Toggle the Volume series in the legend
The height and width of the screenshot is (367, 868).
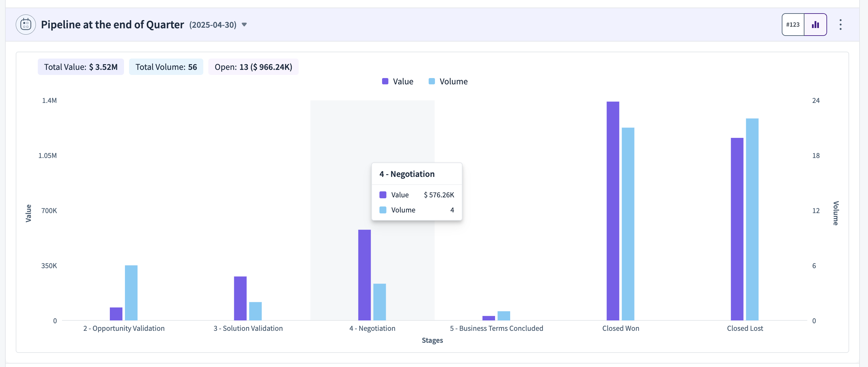coord(448,82)
